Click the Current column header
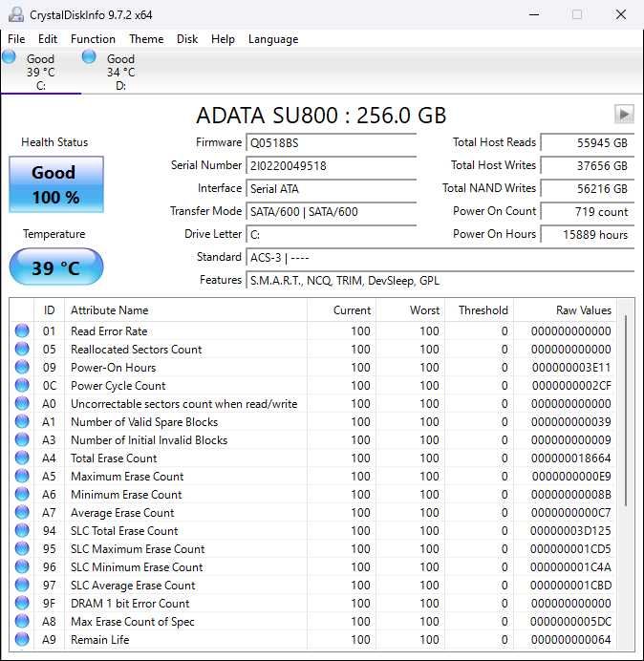This screenshot has width=644, height=661. click(341, 310)
